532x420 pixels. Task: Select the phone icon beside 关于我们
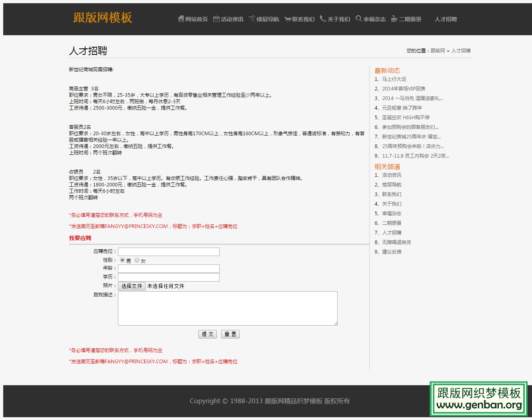[322, 19]
